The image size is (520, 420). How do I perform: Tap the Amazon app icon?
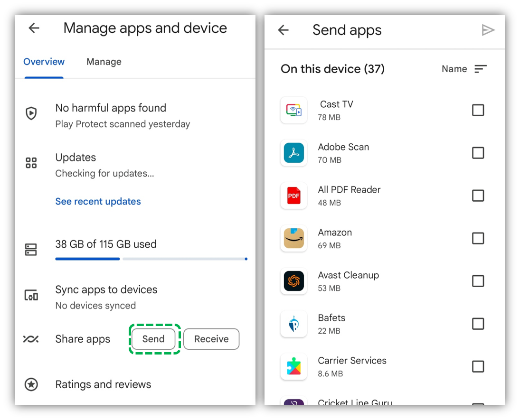(294, 238)
